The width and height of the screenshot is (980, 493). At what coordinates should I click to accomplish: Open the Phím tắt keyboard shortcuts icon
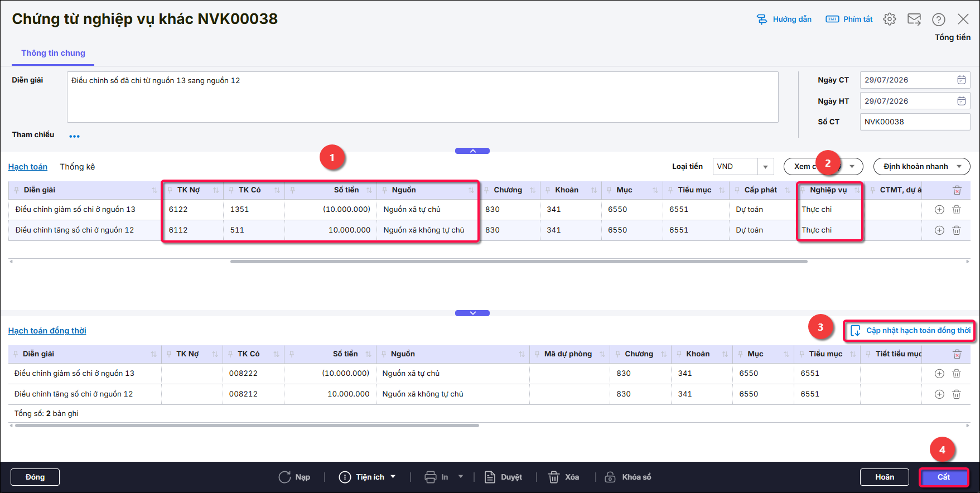pos(832,20)
